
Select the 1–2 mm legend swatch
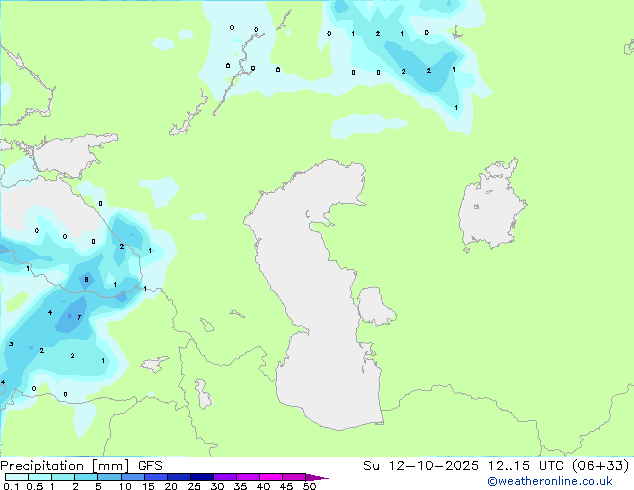tap(63, 477)
